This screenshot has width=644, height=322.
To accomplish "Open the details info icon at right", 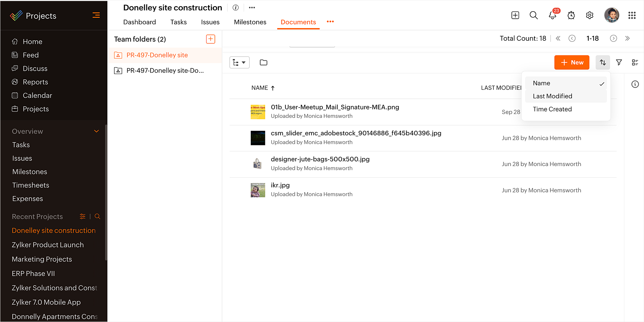I will [x=635, y=84].
